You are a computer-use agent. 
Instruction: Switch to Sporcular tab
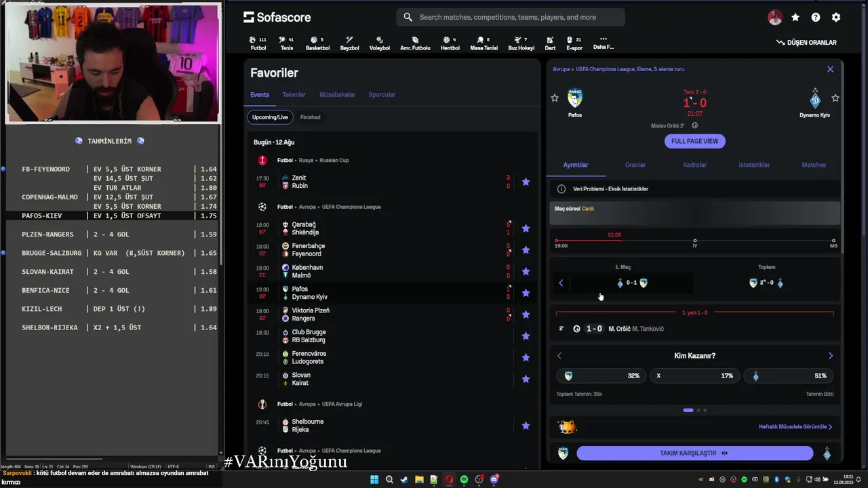point(382,95)
